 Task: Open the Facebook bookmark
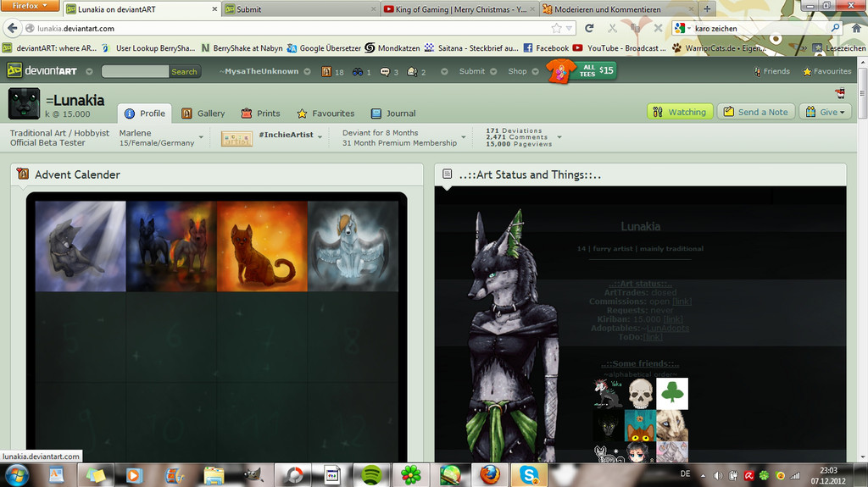[546, 48]
